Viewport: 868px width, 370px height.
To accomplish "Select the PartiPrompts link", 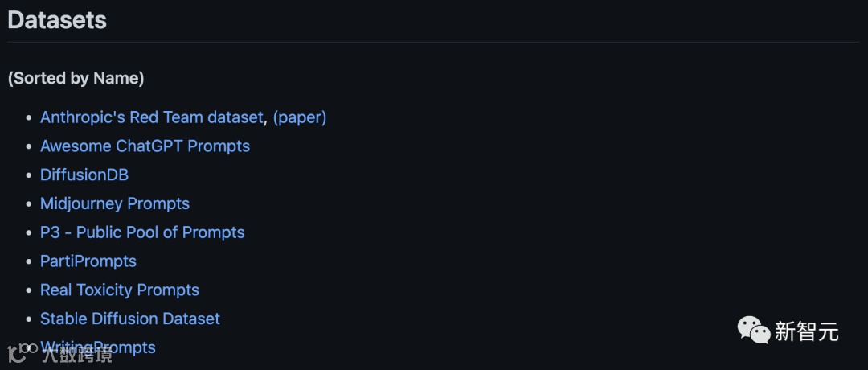I will click(88, 261).
